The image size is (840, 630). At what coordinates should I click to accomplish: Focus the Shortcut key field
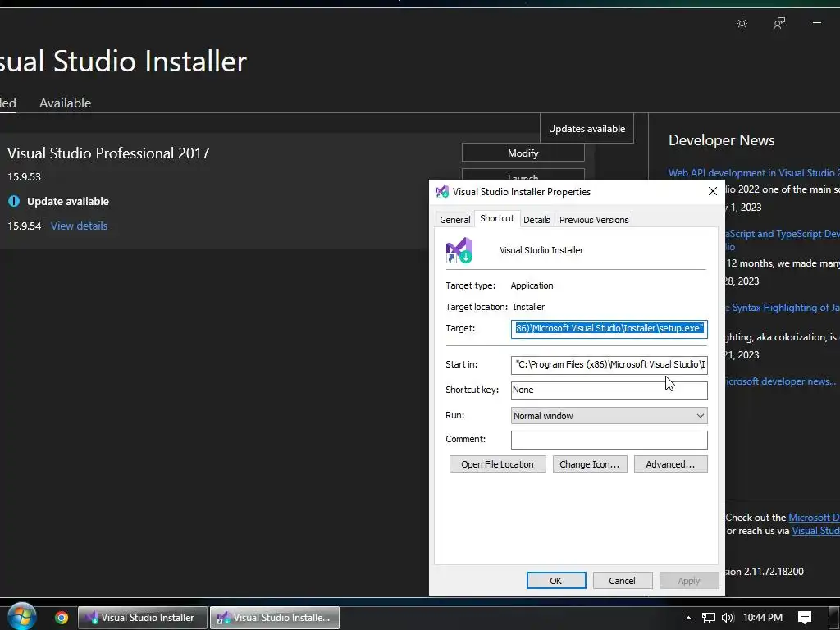[609, 390]
